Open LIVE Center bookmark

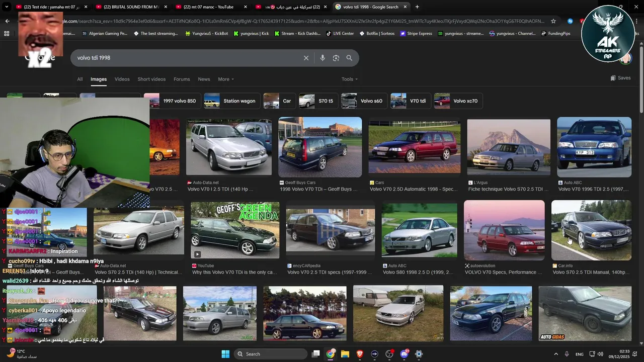(340, 34)
